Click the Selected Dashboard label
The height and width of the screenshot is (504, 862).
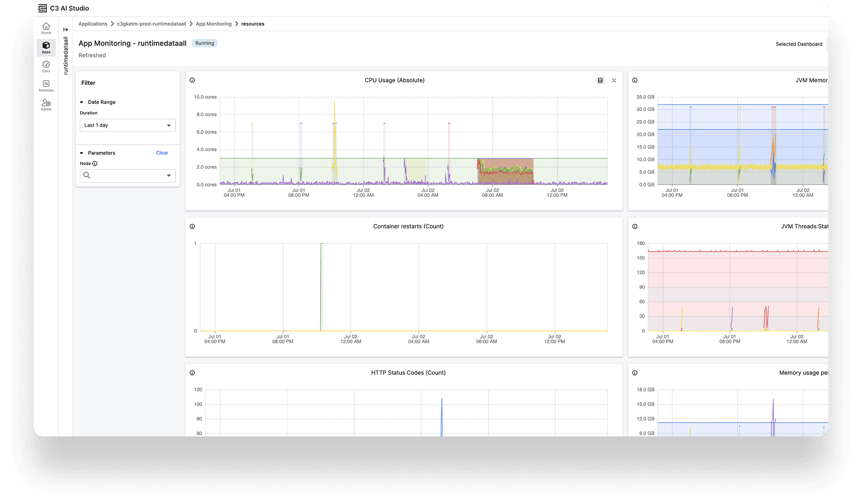799,44
